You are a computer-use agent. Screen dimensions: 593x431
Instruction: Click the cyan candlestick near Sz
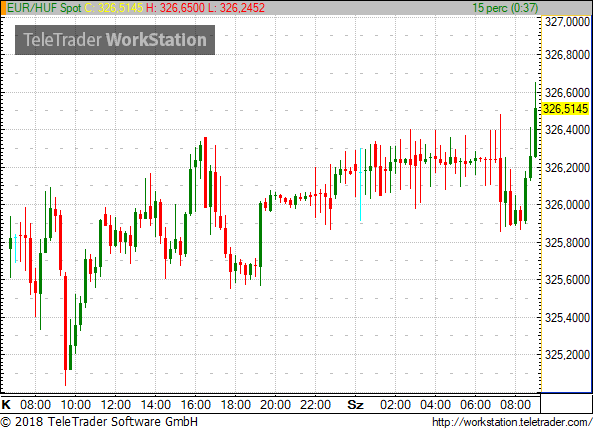pyautogui.click(x=360, y=184)
